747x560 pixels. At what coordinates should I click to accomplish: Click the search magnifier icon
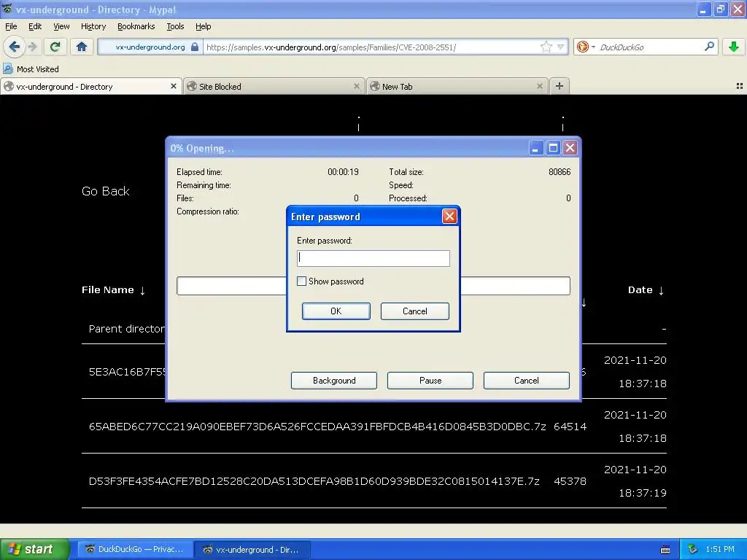709,46
